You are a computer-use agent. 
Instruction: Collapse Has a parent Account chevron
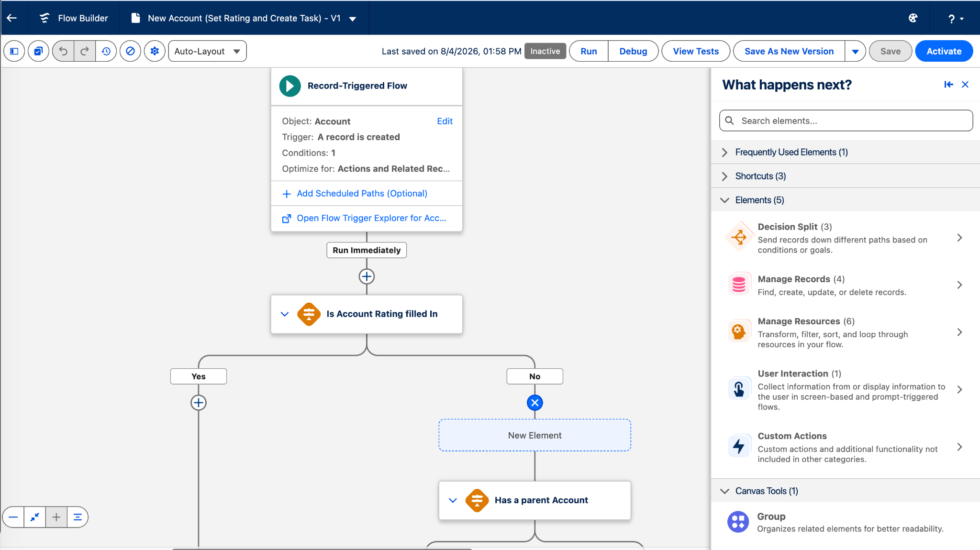pos(453,500)
